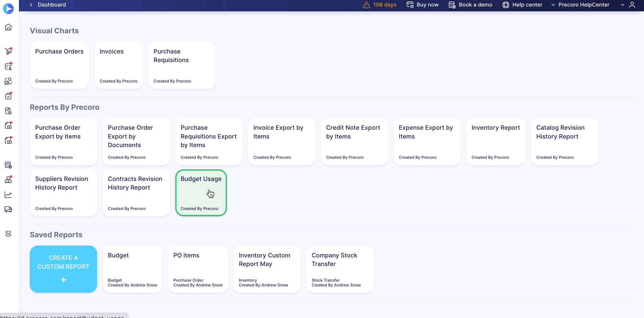Click the warning triangle icon beside 106 days
The width and height of the screenshot is (644, 318).
[x=366, y=5]
